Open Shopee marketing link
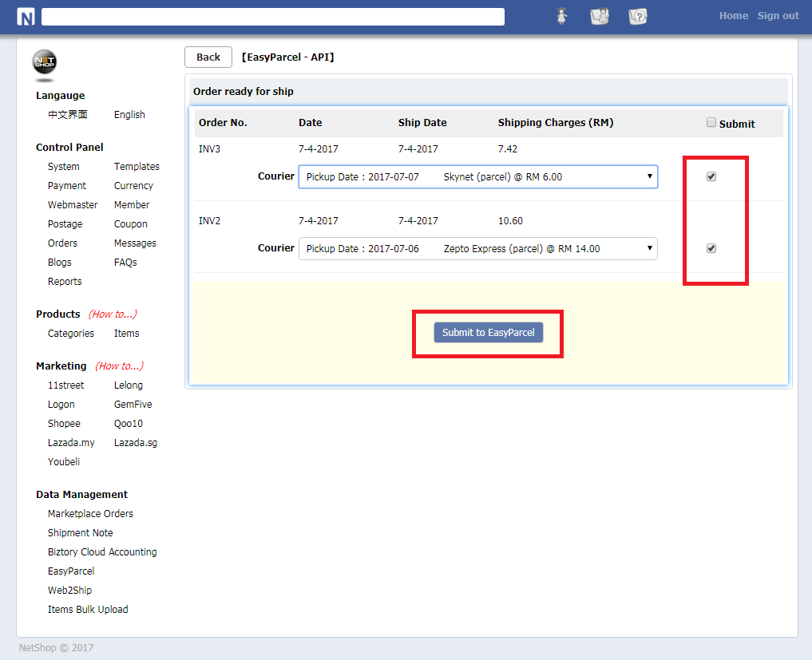The height and width of the screenshot is (660, 812). pos(64,423)
